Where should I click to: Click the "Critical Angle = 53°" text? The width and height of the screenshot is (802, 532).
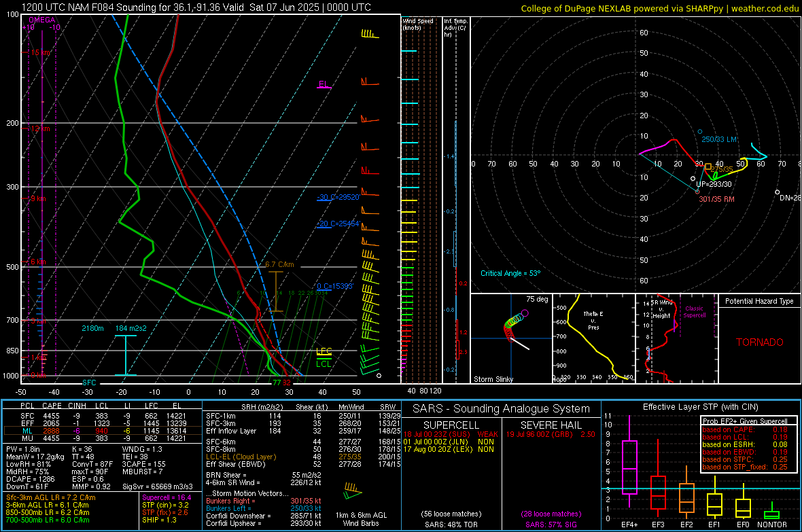510,273
